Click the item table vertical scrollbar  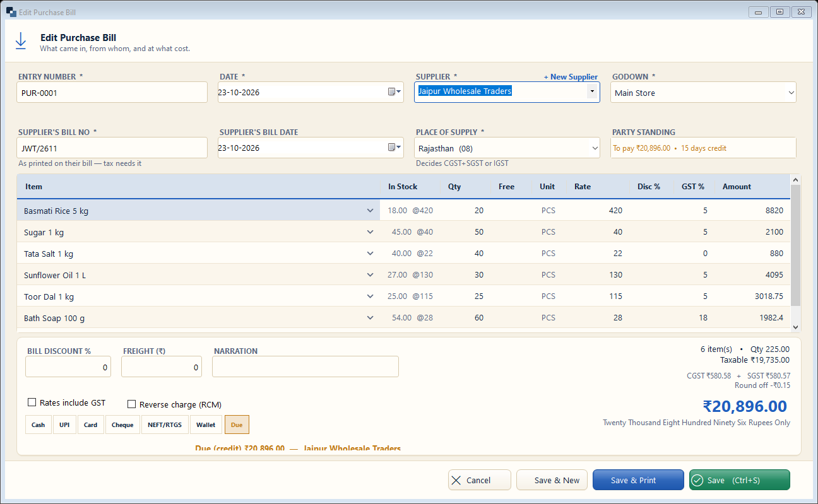(795, 246)
